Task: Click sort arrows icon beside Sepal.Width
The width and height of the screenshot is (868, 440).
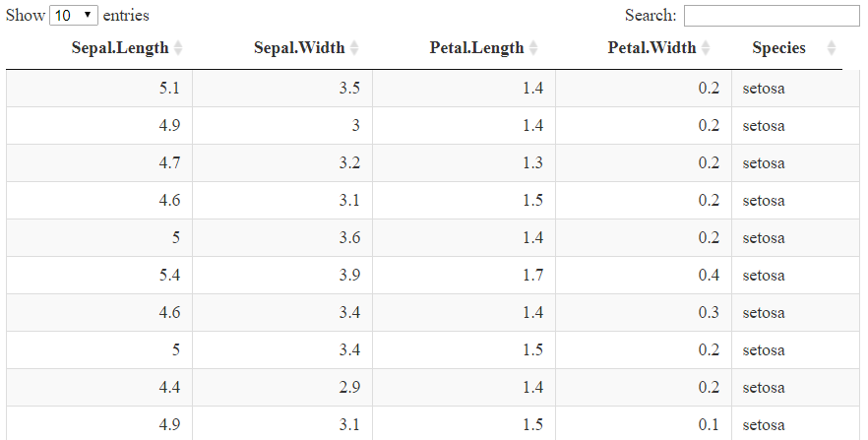Action: coord(354,48)
